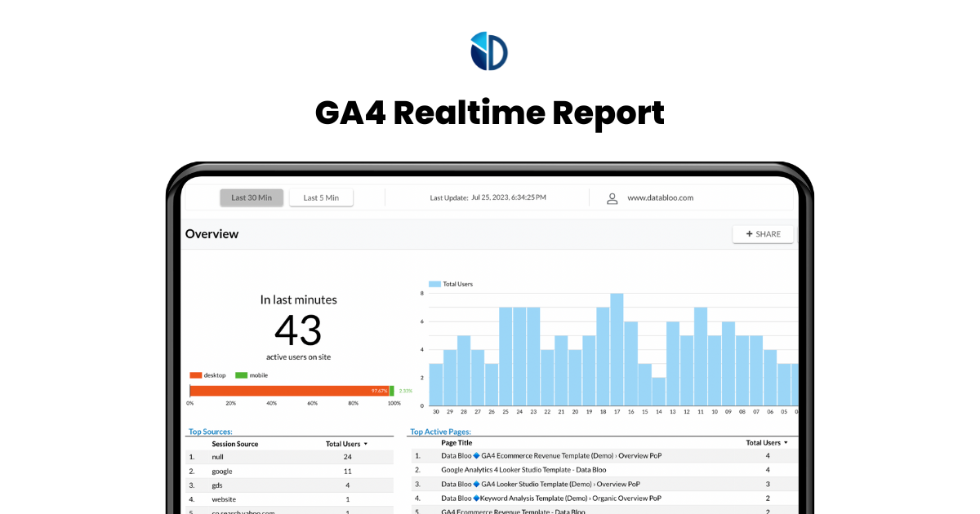Click the user account icon beside www.databloo.com
This screenshot has height=514, width=980.
[x=612, y=197]
